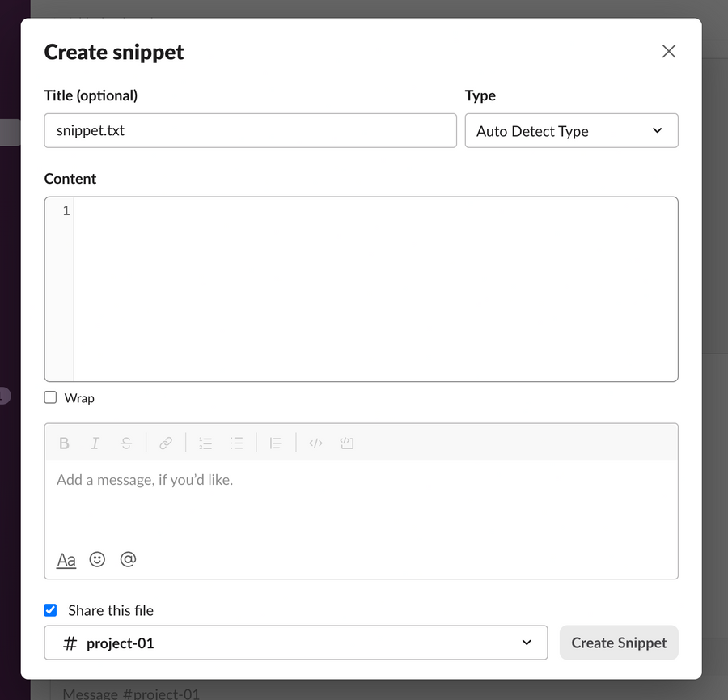Dismiss the Create snippet dialog
This screenshot has width=728, height=700.
pos(668,51)
